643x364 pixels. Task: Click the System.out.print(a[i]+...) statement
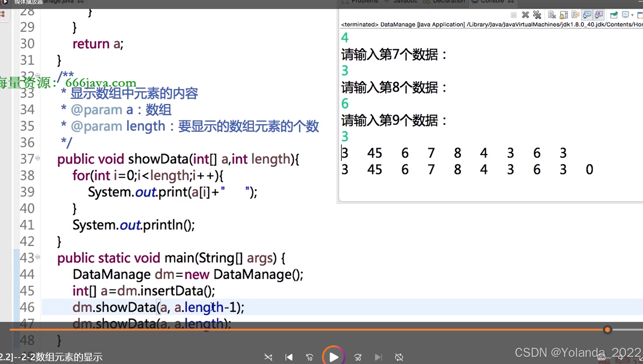click(x=173, y=192)
